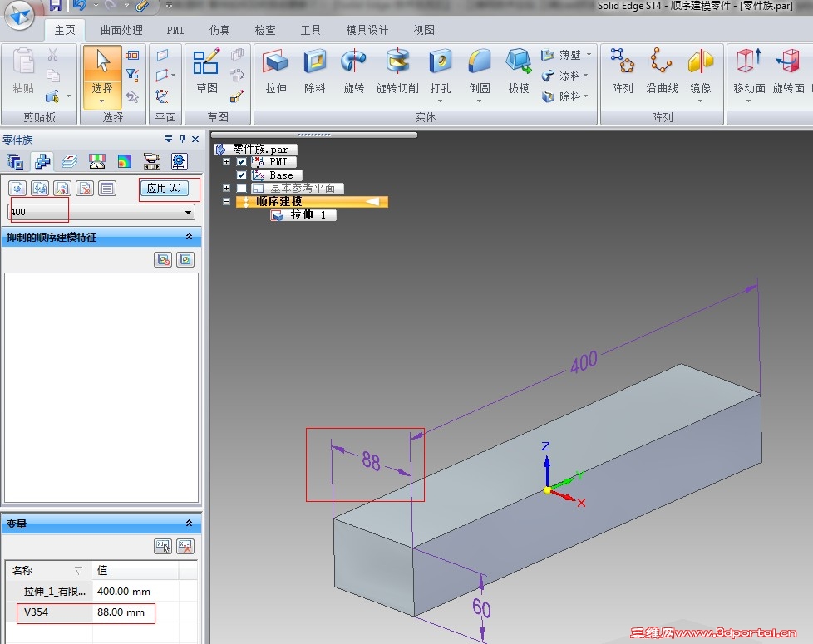This screenshot has height=644, width=813.
Task: Click the 阵列 (Pattern) tool
Action: (x=622, y=71)
